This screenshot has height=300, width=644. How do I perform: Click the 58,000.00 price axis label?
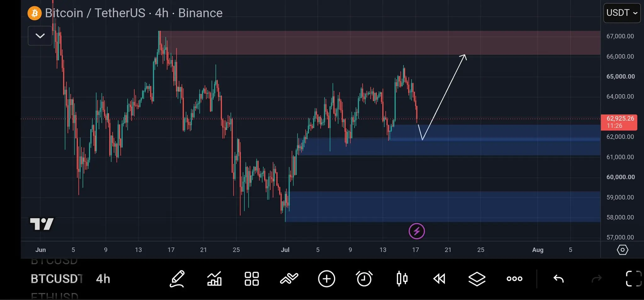tap(620, 217)
